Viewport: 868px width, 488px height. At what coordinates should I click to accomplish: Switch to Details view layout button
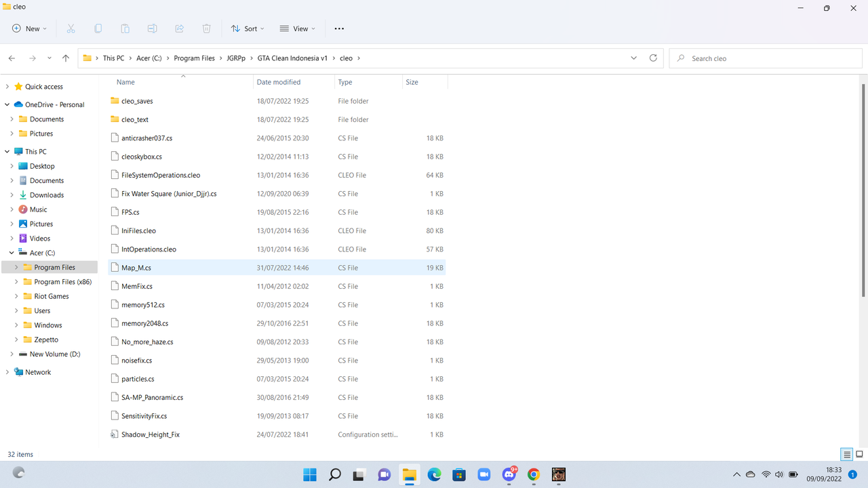846,454
